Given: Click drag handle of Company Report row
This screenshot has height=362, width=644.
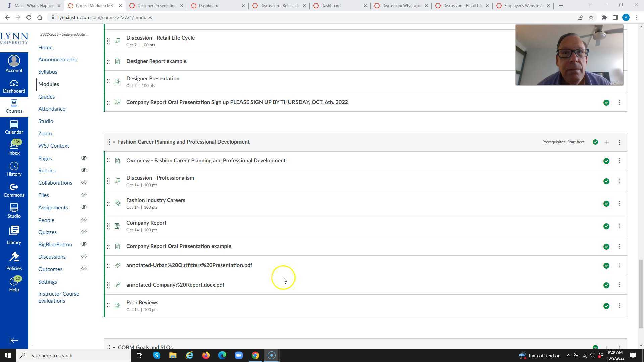Looking at the screenshot, I should point(108,226).
